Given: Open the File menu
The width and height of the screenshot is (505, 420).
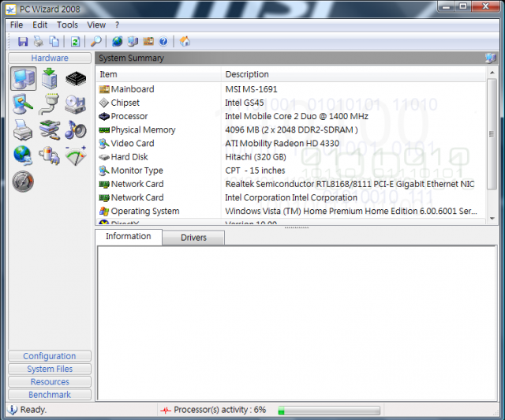Looking at the screenshot, I should click(17, 24).
